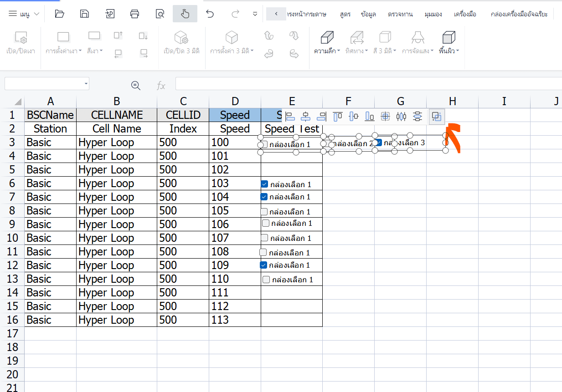Open the การตั้งค่าเงา shadow settings dropdown
The image size is (562, 392).
click(x=62, y=51)
